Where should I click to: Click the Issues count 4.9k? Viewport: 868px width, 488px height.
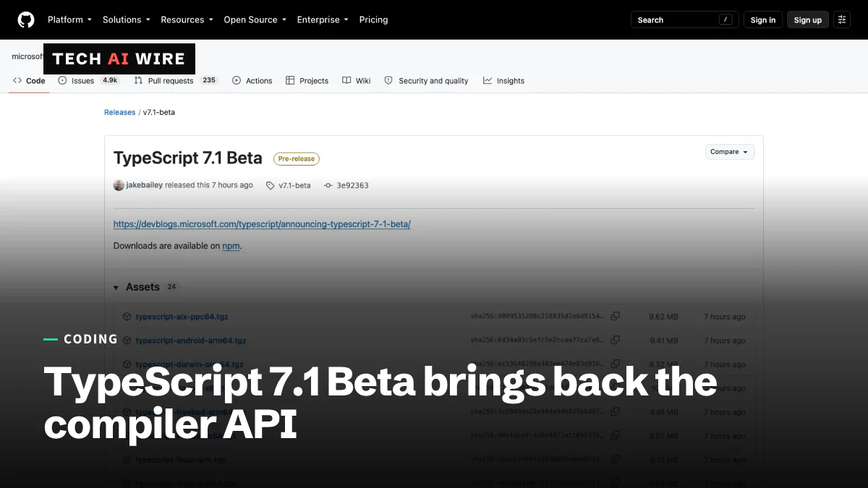click(x=110, y=80)
